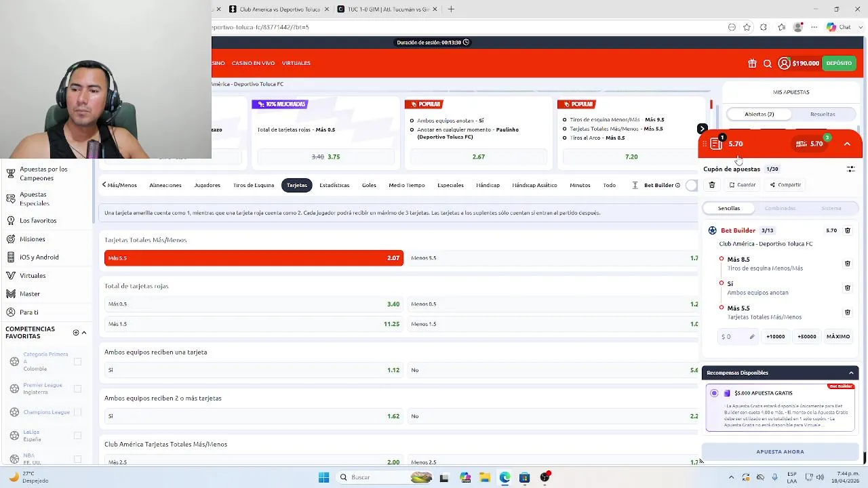Click the stake amount input field

738,336
